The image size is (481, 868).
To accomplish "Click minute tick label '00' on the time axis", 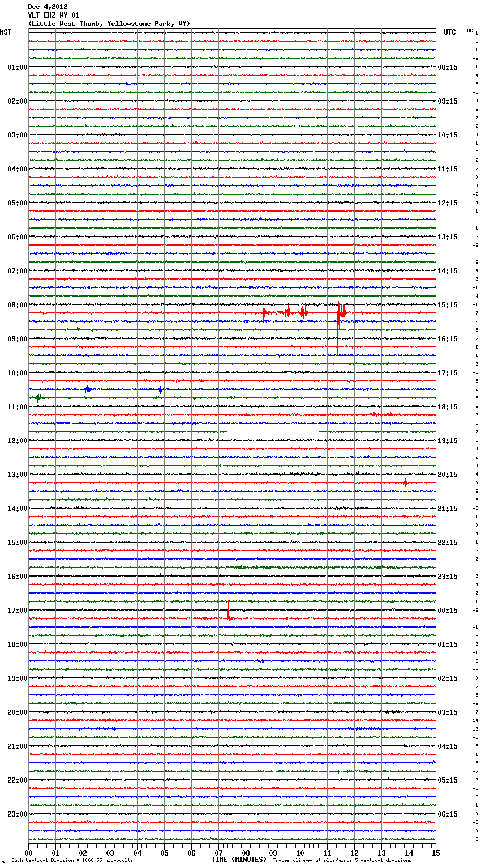I will click(x=28, y=853).
